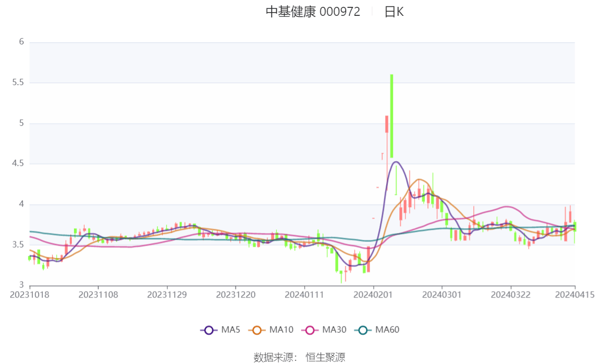The width and height of the screenshot is (599, 364).
Task: Click the 4.5 y-axis price label
Action: [18, 164]
